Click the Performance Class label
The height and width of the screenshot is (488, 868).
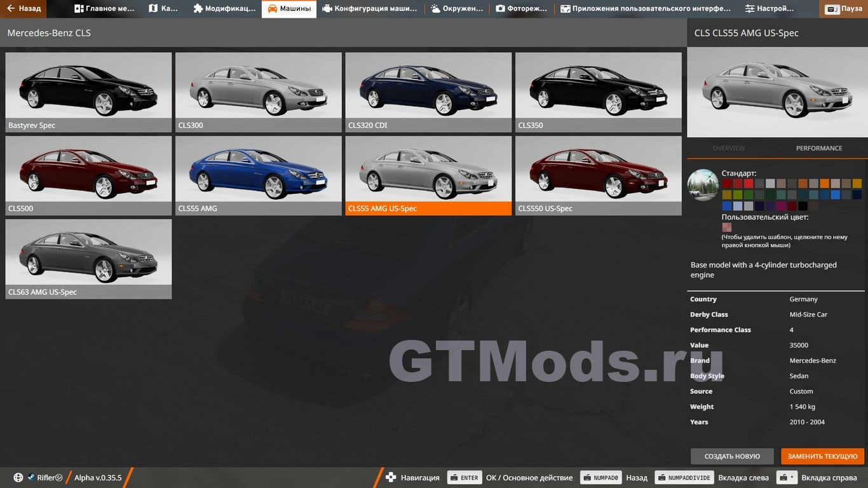coord(721,330)
